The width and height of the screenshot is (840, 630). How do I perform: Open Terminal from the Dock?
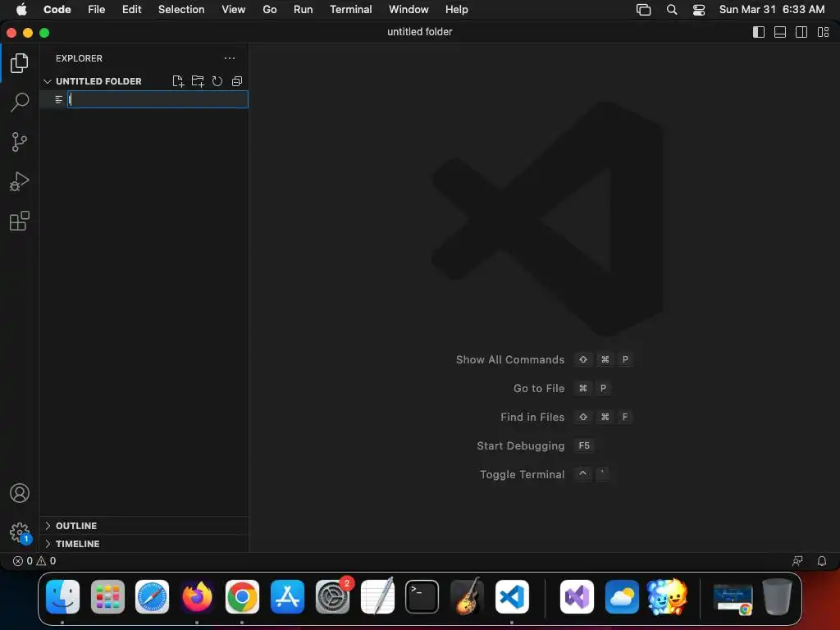(422, 596)
